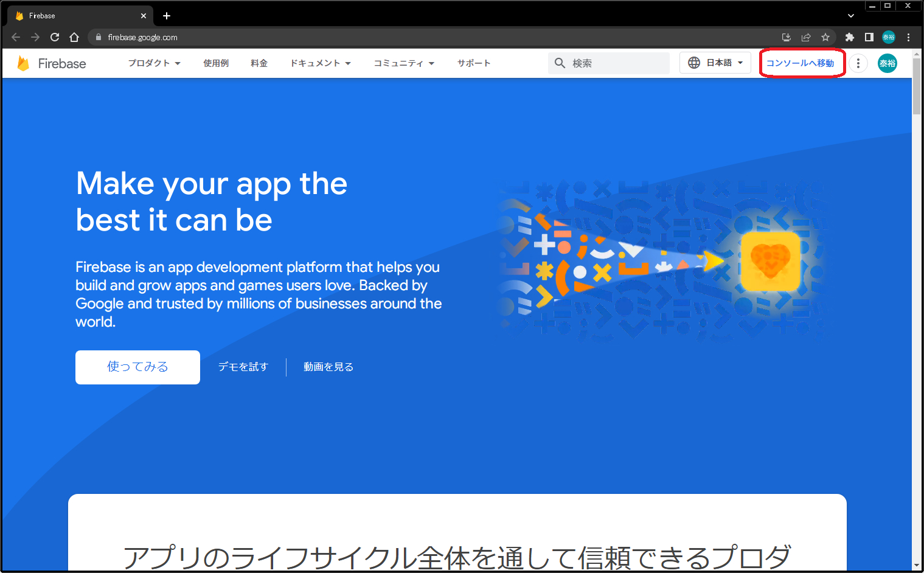Close the Firebase tab
The height and width of the screenshot is (573, 924).
tap(144, 16)
